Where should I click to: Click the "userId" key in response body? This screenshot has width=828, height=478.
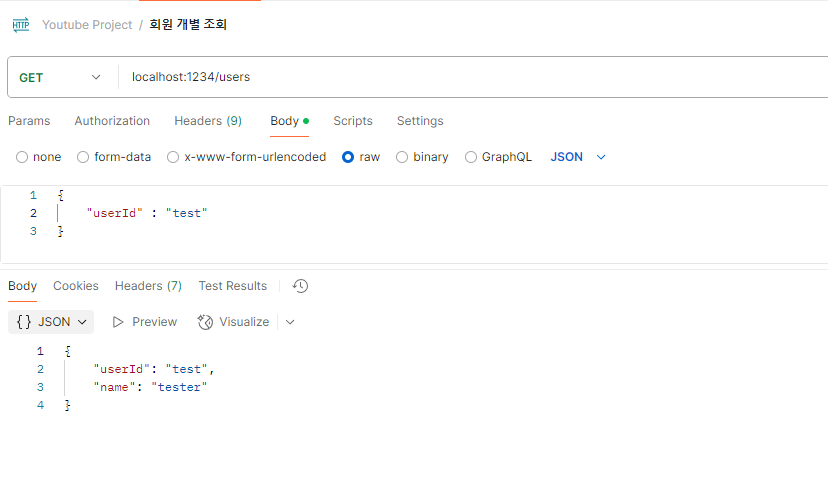(121, 369)
